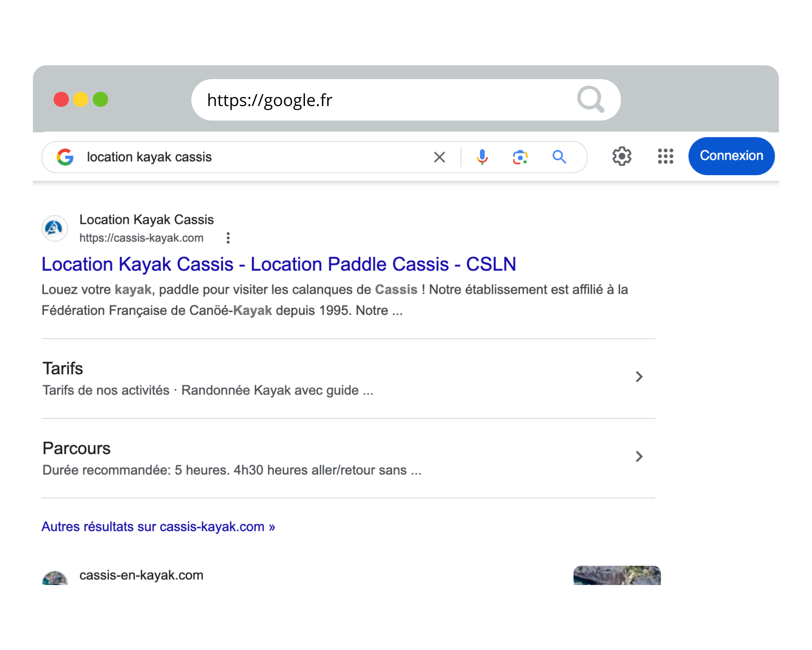The image size is (812, 650).
Task: Click the cassis-en-kayak.com result name
Action: coord(141,575)
